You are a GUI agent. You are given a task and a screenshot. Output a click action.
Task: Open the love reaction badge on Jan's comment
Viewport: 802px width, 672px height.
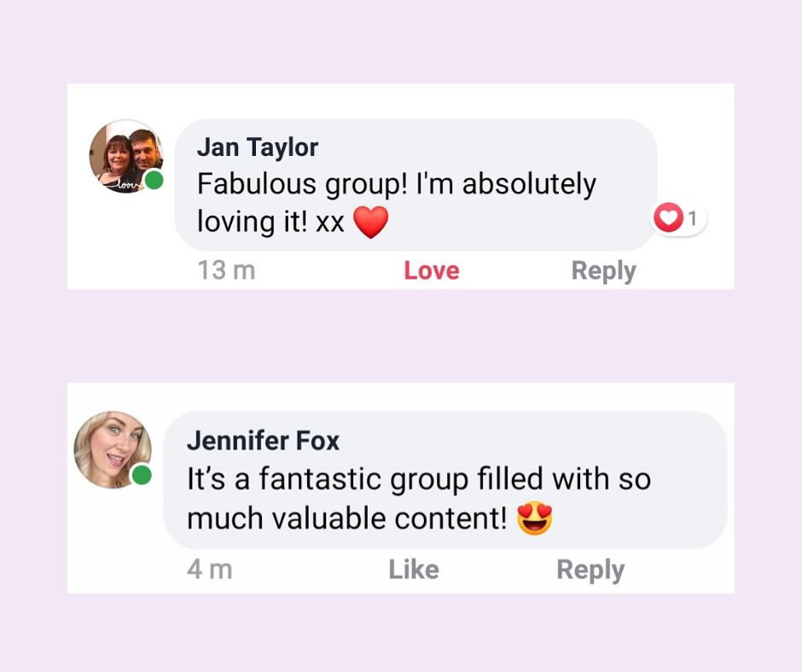pos(679,219)
